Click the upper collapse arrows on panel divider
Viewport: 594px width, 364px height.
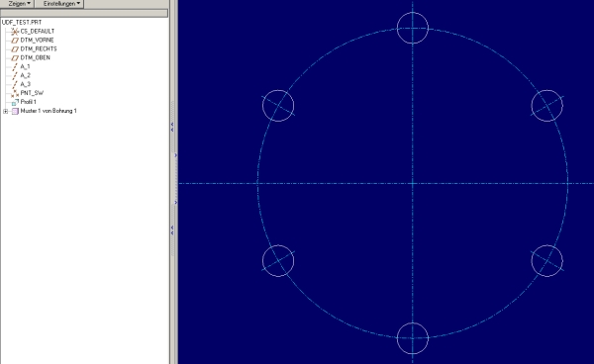[172, 127]
